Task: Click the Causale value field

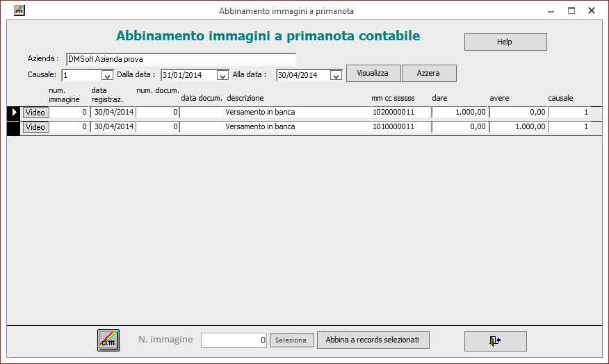Action: click(x=81, y=75)
